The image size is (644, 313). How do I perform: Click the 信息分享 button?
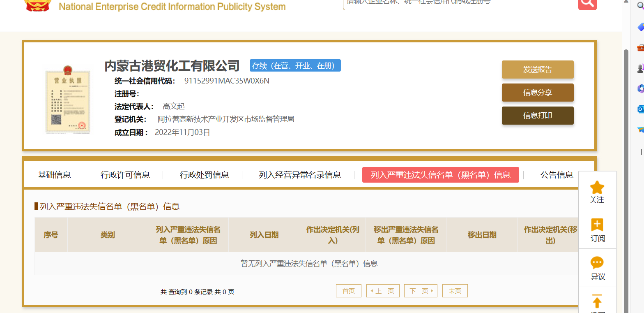point(538,93)
